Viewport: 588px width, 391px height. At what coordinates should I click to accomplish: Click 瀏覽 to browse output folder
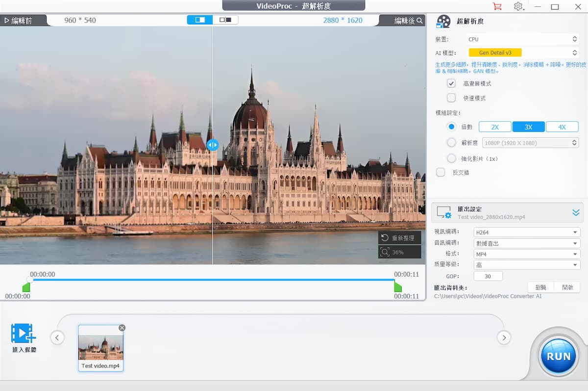pyautogui.click(x=540, y=287)
